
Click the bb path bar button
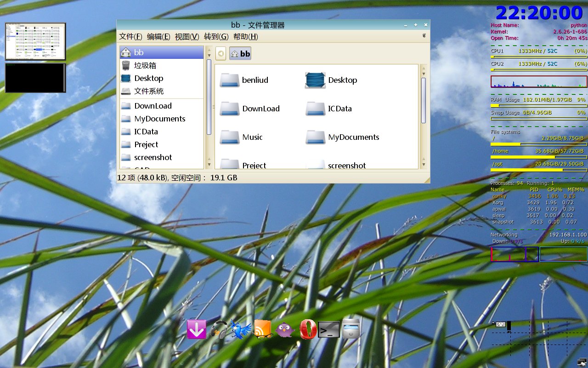pos(240,54)
